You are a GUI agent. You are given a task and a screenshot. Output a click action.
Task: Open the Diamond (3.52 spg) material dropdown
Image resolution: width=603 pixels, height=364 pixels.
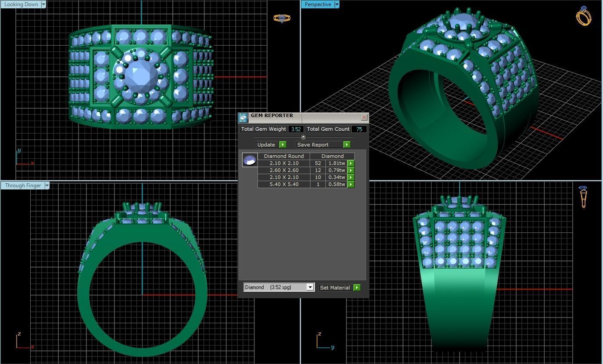coord(279,287)
